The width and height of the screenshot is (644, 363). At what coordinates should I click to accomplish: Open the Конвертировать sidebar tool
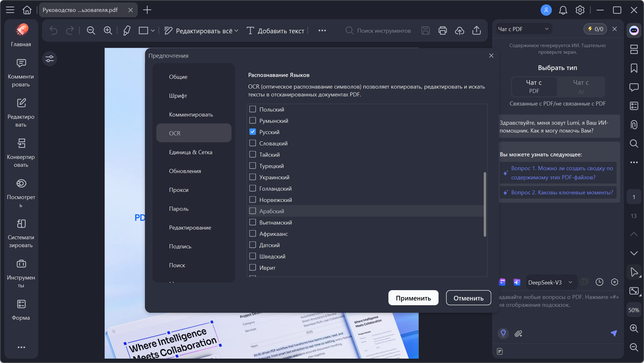pos(21,153)
